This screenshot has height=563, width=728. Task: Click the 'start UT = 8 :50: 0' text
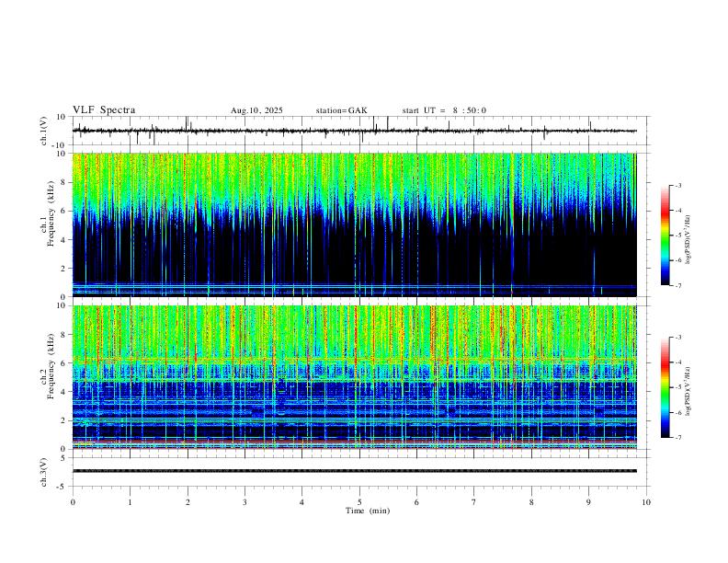(x=444, y=110)
